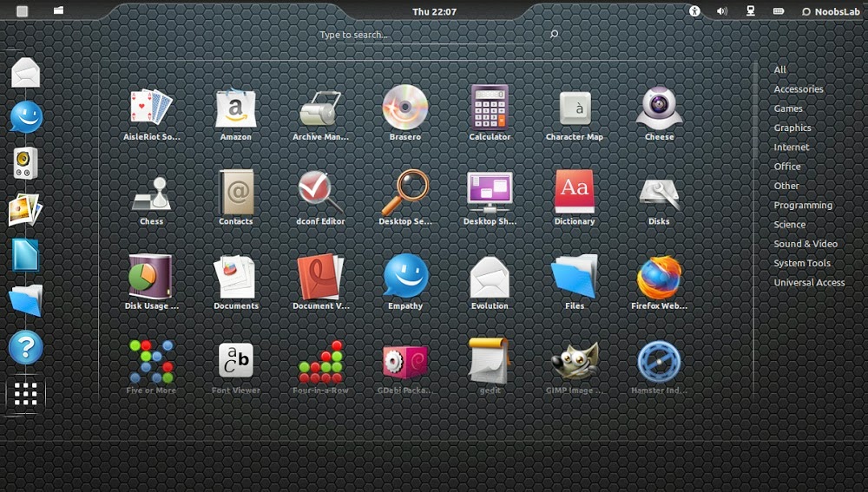Open Files in the app grid

point(574,283)
